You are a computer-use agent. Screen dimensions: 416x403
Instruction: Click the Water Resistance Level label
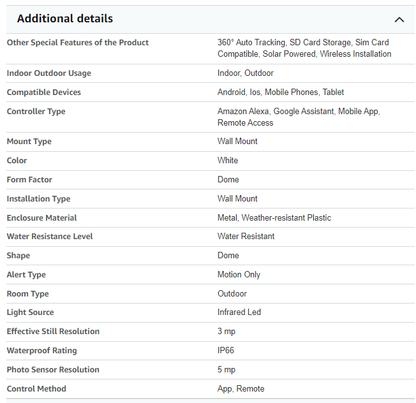click(50, 236)
